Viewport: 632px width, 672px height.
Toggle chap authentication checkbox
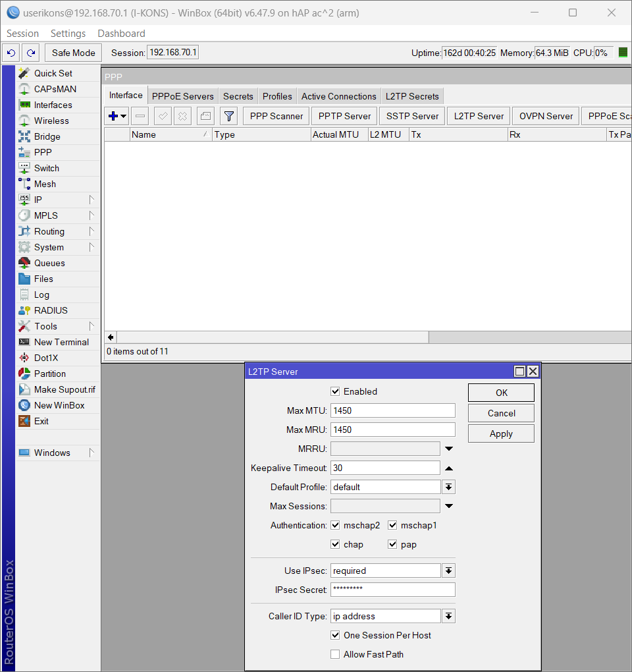point(335,544)
